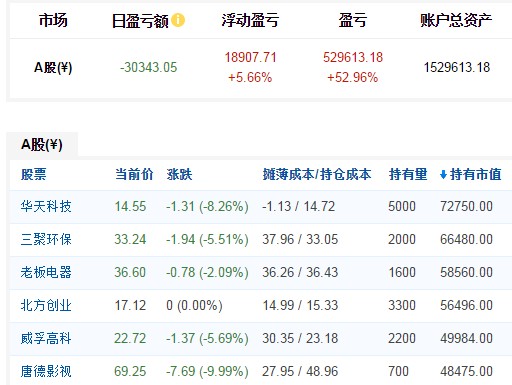Click 三聚环保 current price 33.24
Viewport: 512px width, 385px height.
[130, 239]
